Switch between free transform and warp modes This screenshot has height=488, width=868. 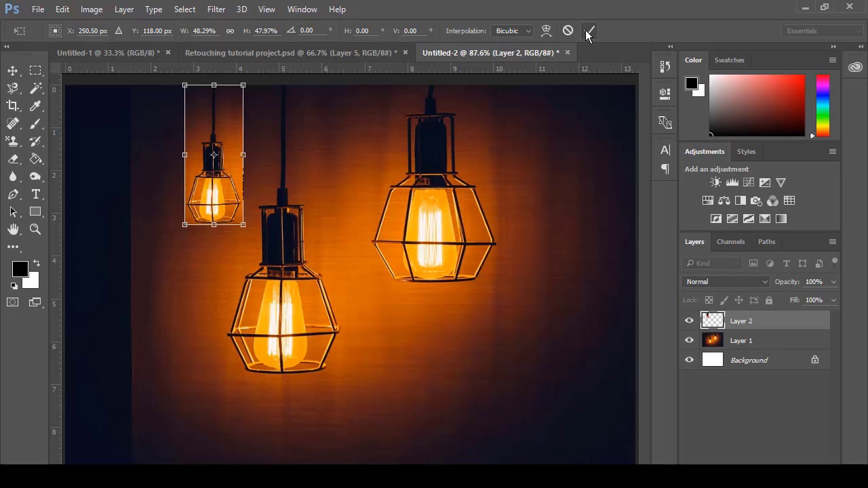[546, 30]
